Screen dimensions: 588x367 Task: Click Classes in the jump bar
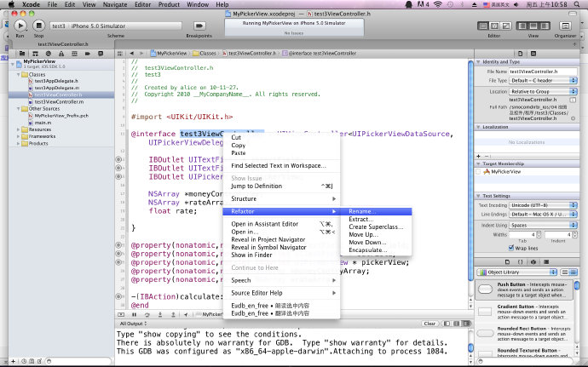[205, 54]
